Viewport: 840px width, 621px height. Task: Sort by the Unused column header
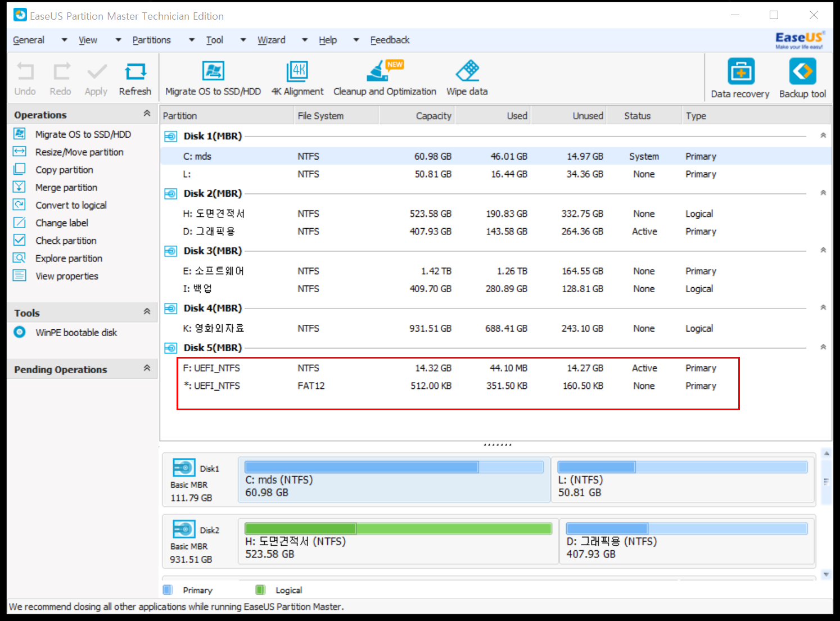click(568, 116)
